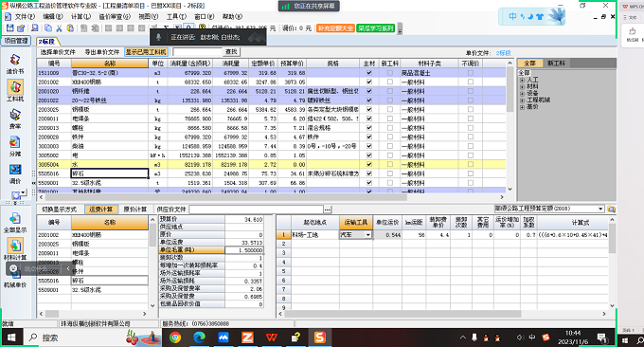Screen dimensions: 644x347
Task: Expand the 材料 tree node
Action: point(522,87)
